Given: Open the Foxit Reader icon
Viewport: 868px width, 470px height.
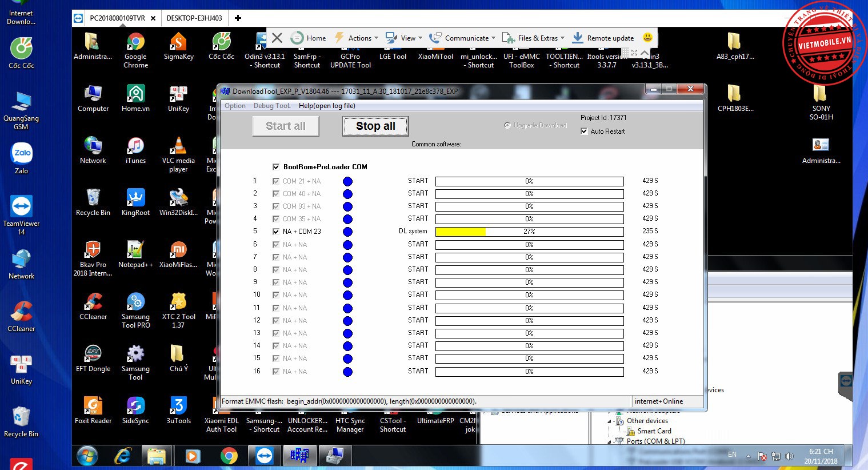Looking at the screenshot, I should pyautogui.click(x=93, y=411).
